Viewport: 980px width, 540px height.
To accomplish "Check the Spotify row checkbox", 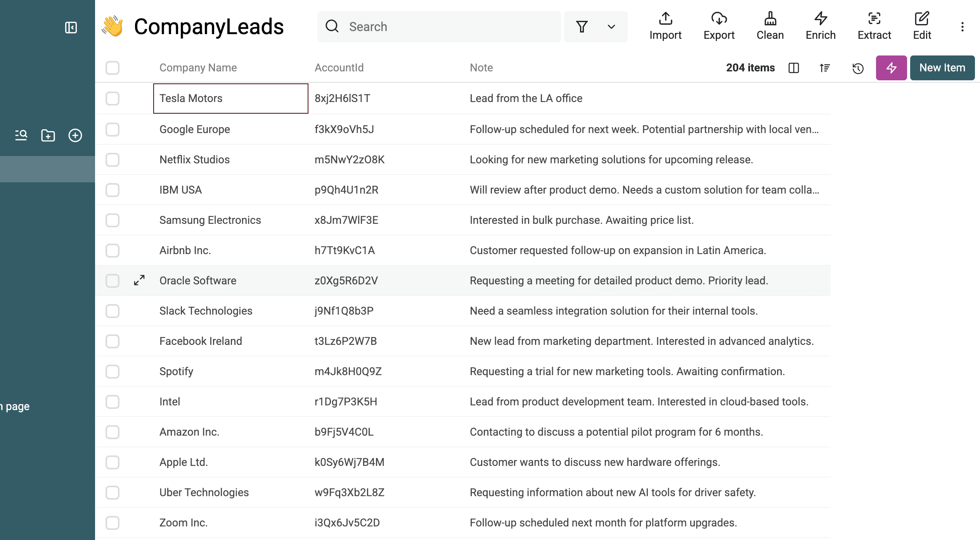I will (x=112, y=371).
